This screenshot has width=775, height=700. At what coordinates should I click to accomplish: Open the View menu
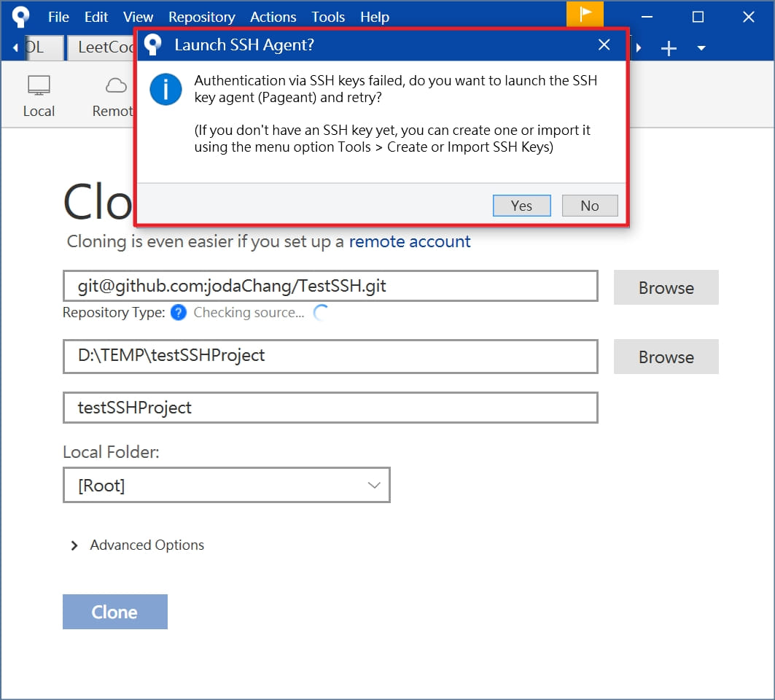point(138,17)
